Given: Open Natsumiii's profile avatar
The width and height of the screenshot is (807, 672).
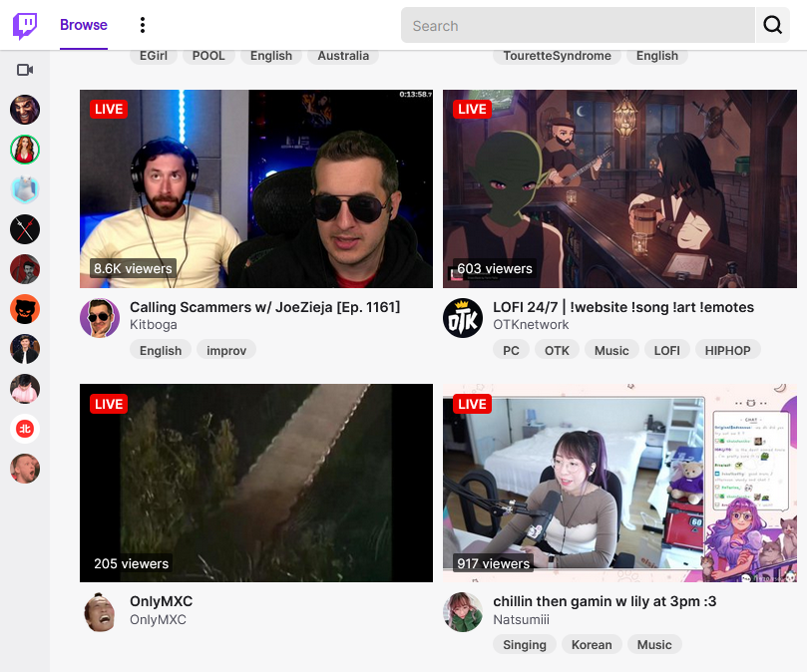Looking at the screenshot, I should pos(463,611).
